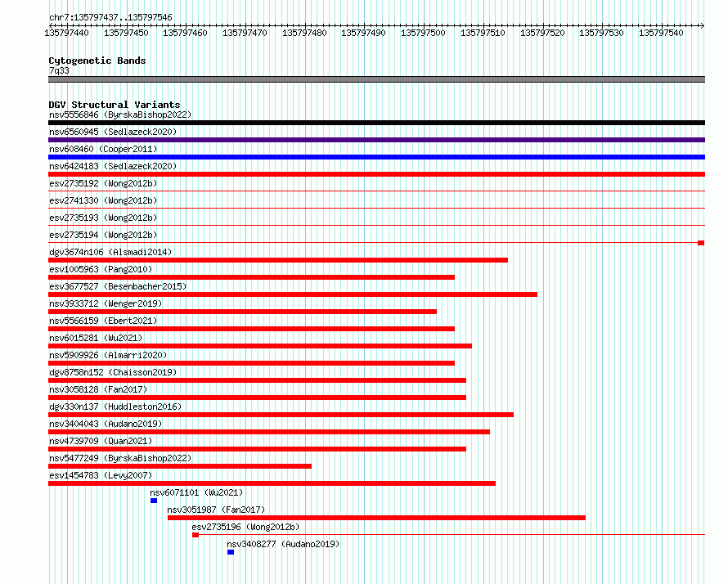Image resolution: width=728 pixels, height=584 pixels.
Task: Open variant label esv2735193 (Wong2012b)
Action: click(103, 218)
